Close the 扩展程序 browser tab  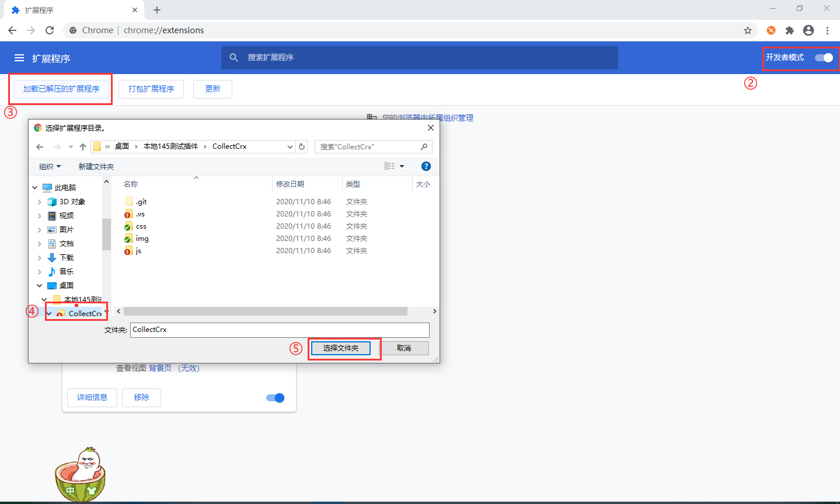click(135, 10)
